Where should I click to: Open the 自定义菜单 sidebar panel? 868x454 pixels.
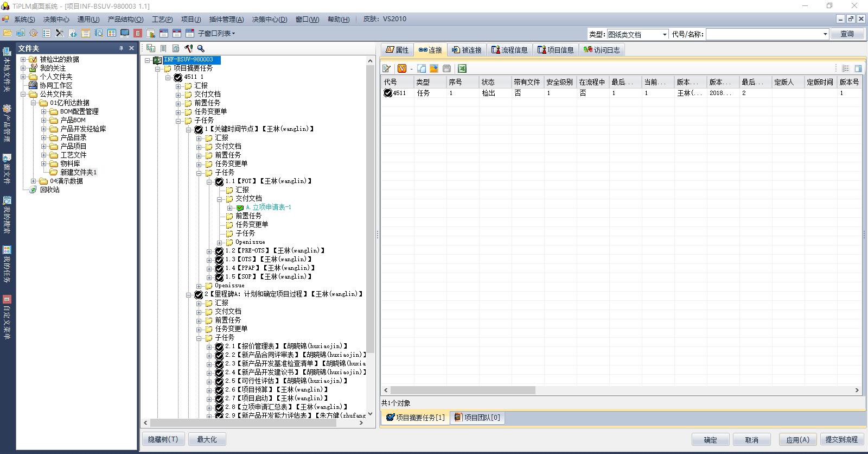(x=7, y=317)
